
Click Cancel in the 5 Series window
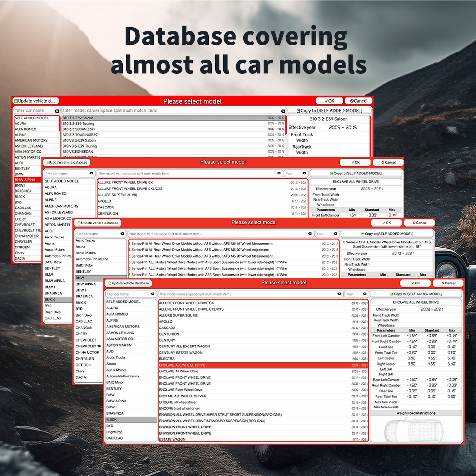pos(419,223)
